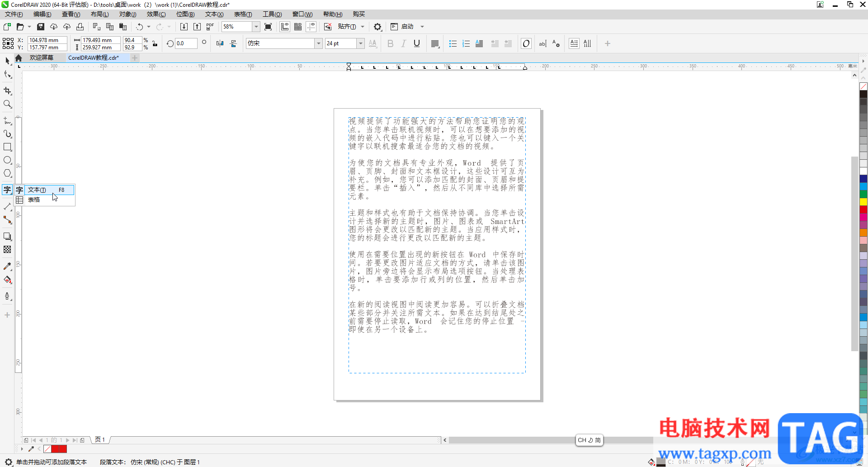Image resolution: width=868 pixels, height=467 pixels.
Task: Toggle numbered list formatting
Action: [466, 43]
